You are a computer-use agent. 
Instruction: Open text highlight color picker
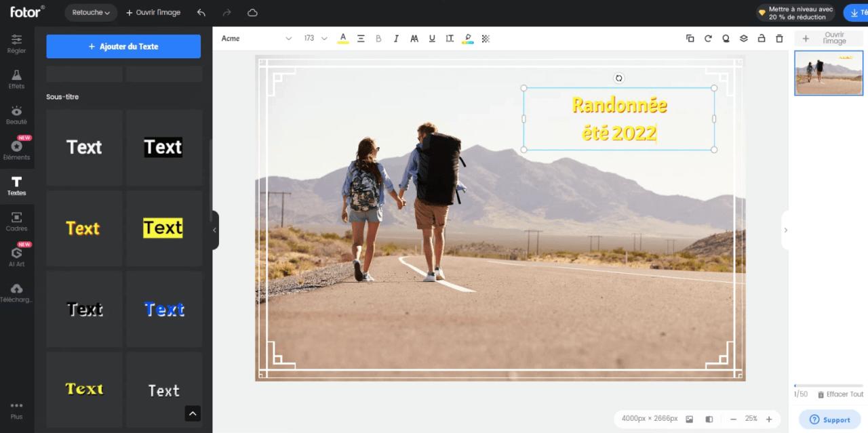coord(468,39)
